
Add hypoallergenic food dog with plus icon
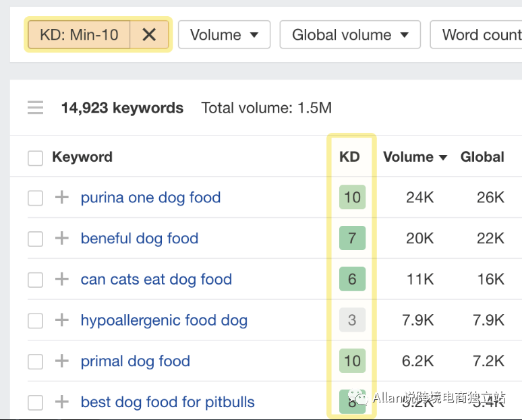pos(62,320)
